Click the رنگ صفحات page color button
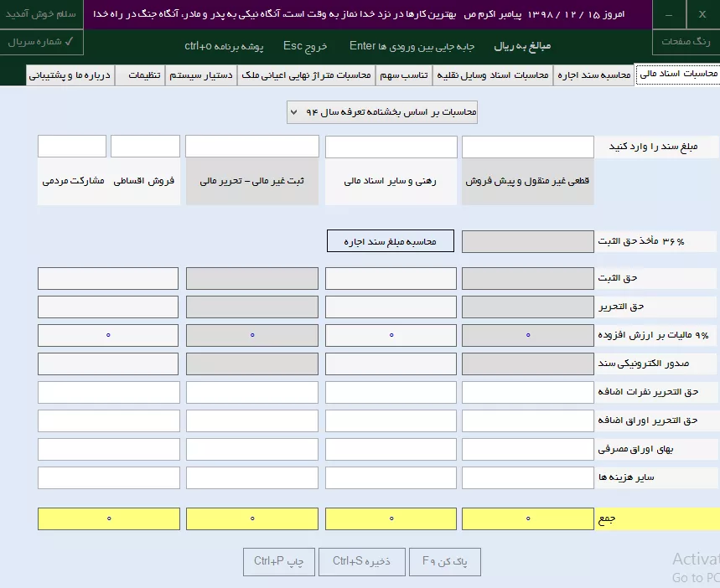The height and width of the screenshot is (588, 720). click(685, 41)
